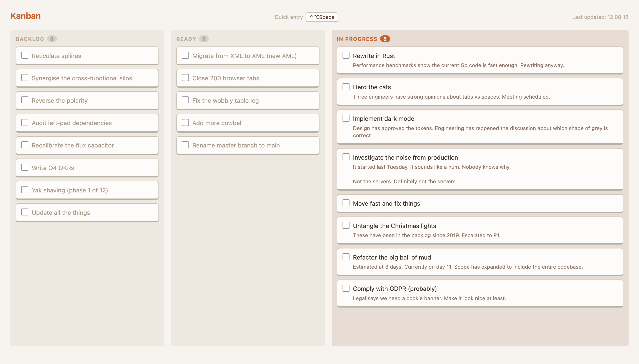Mark Reverse the polarity as done
The image size is (639, 364).
(x=25, y=100)
